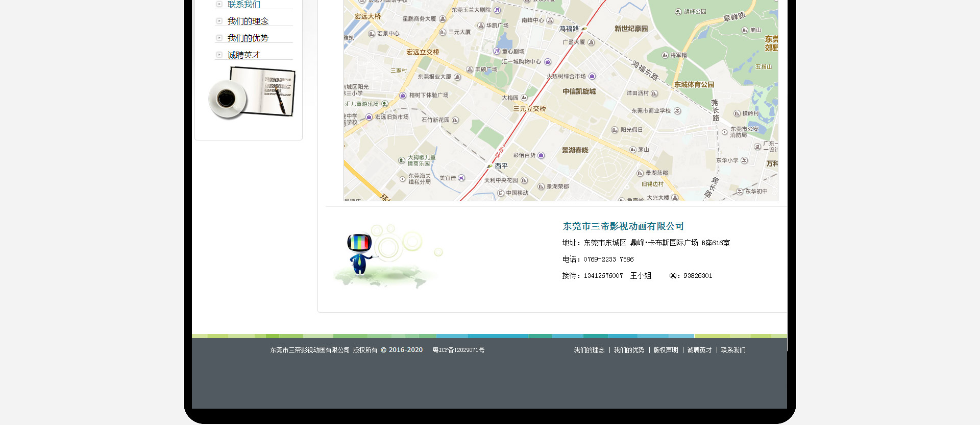
Task: Click 南峰中心 building marker on map
Action: 550,20
